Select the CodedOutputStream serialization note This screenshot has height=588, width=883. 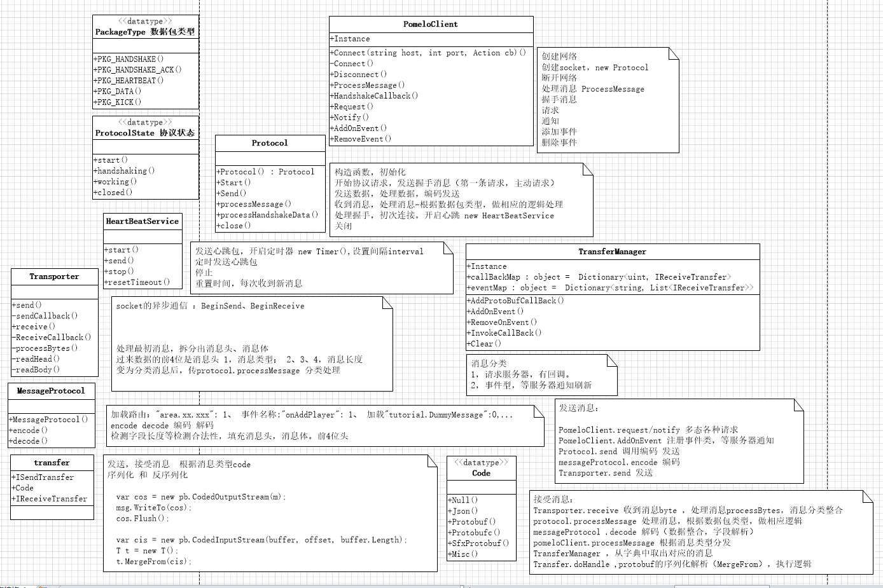tap(270, 514)
